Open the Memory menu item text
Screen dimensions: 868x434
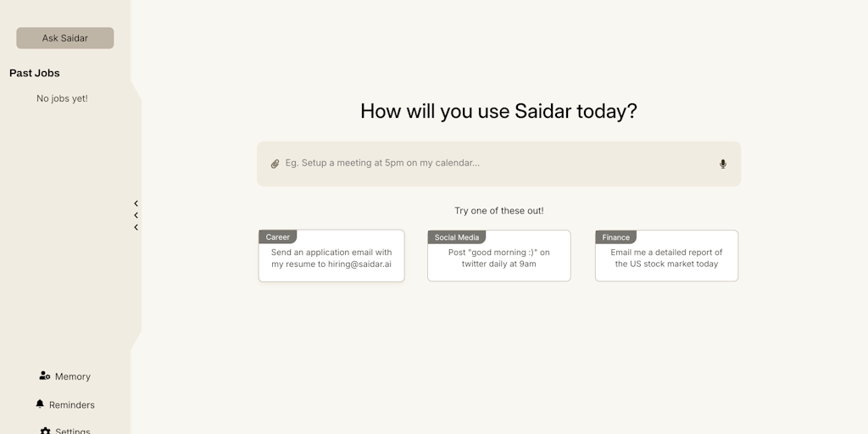(73, 376)
